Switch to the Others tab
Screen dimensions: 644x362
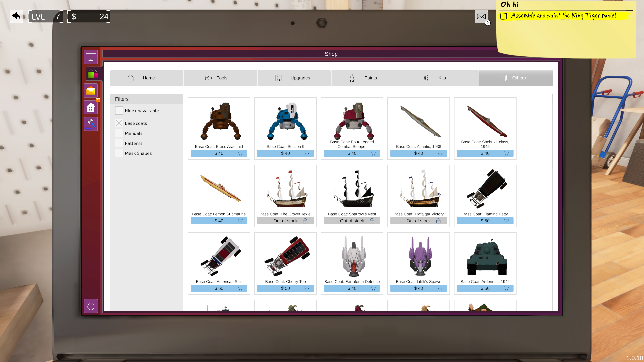pyautogui.click(x=516, y=78)
